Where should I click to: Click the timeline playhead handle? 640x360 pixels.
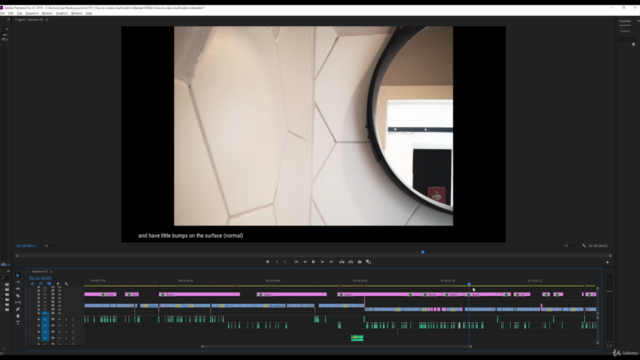click(469, 284)
